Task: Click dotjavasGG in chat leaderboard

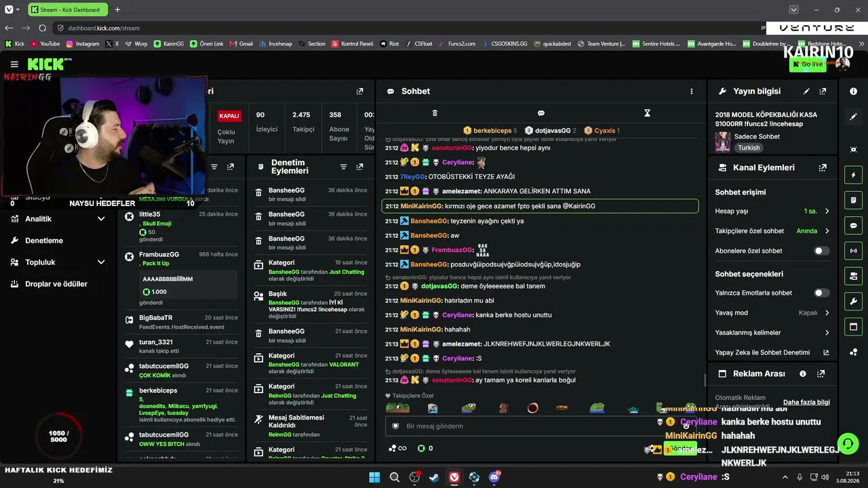Action: pyautogui.click(x=551, y=131)
